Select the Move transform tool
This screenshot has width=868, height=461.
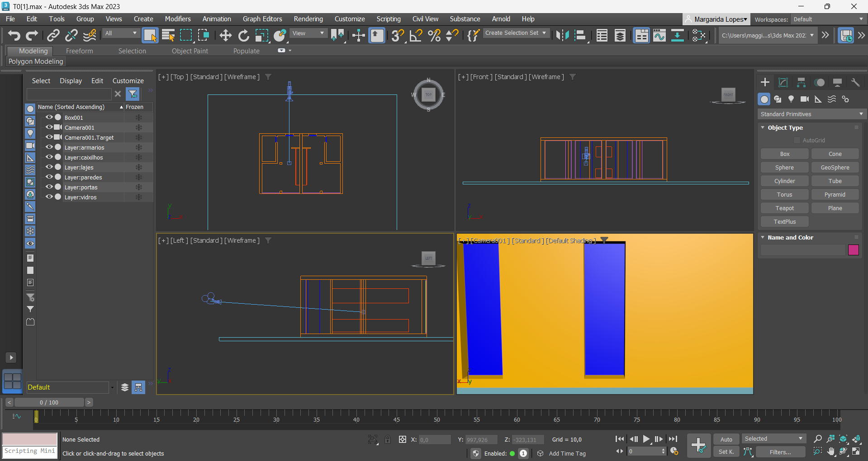pyautogui.click(x=225, y=35)
